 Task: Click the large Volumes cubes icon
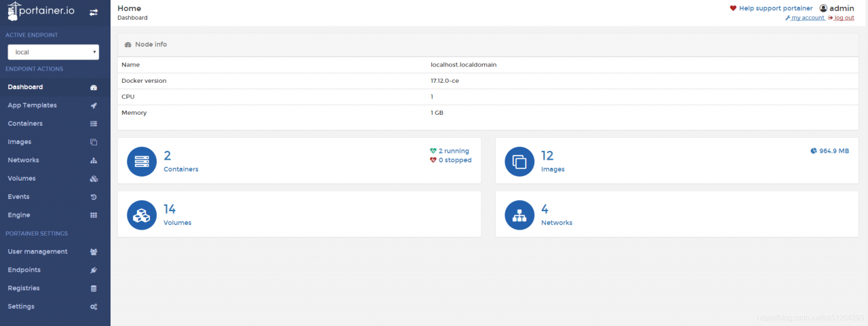142,215
